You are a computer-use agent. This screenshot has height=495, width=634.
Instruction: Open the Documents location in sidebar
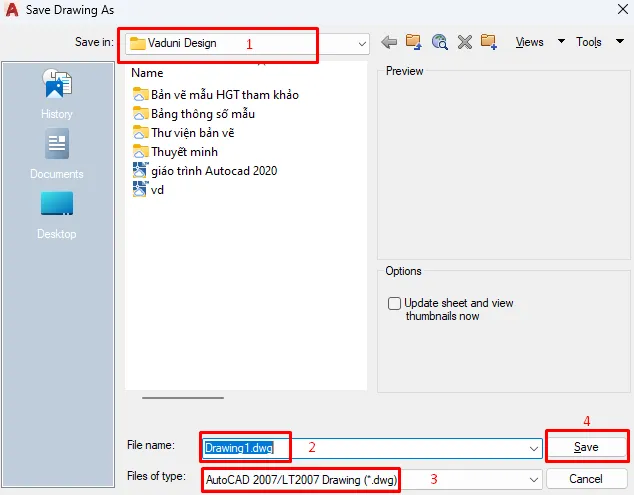pos(57,153)
